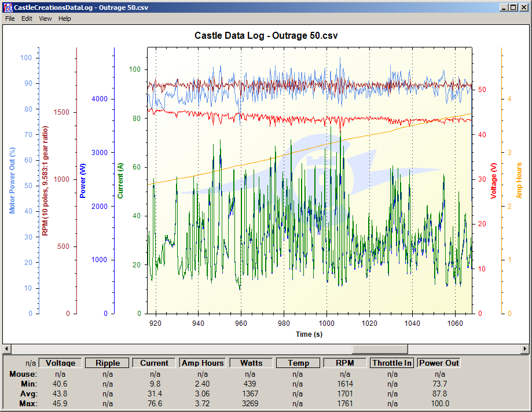Click the 980 tick on the time axis

coord(284,323)
